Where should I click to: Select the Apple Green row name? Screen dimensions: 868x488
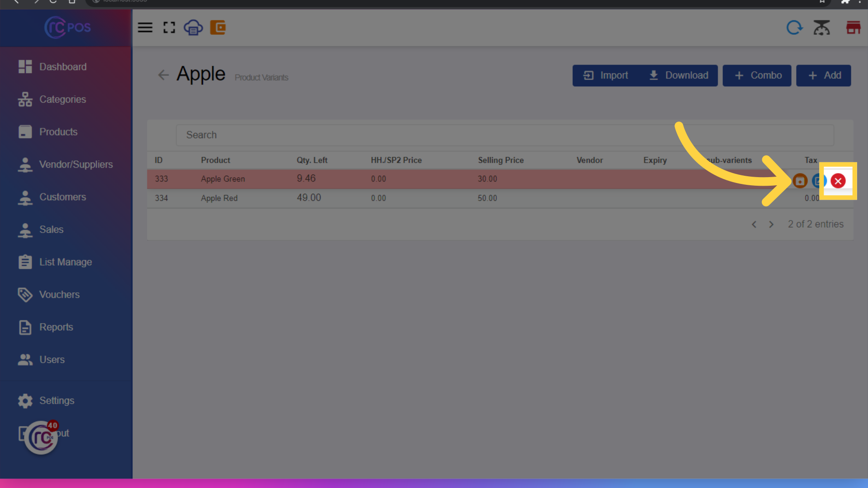click(223, 179)
